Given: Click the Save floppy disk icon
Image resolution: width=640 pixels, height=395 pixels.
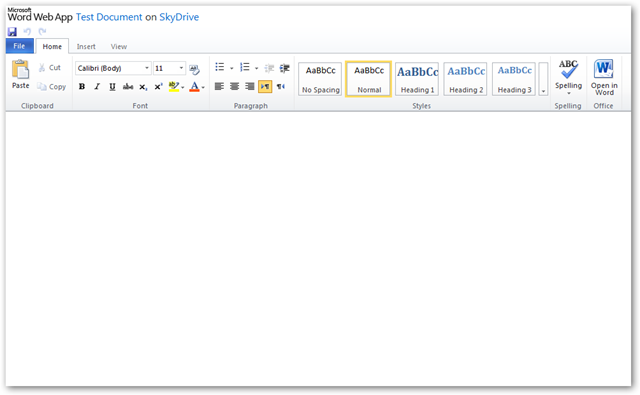Looking at the screenshot, I should tap(12, 31).
